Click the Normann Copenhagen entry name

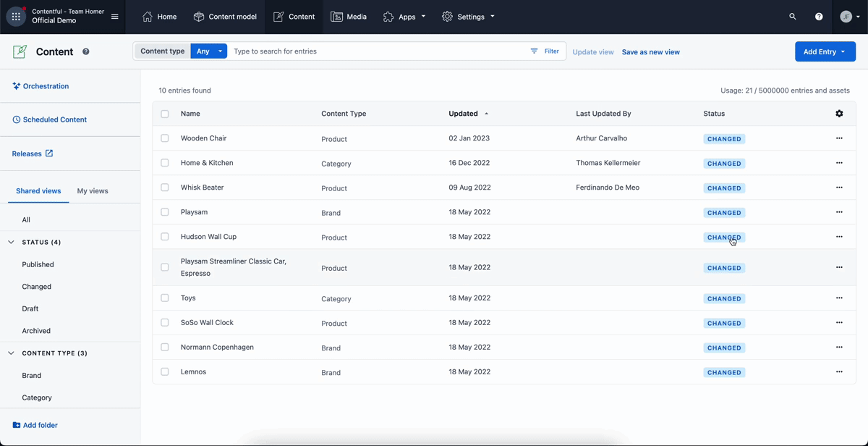click(x=217, y=347)
